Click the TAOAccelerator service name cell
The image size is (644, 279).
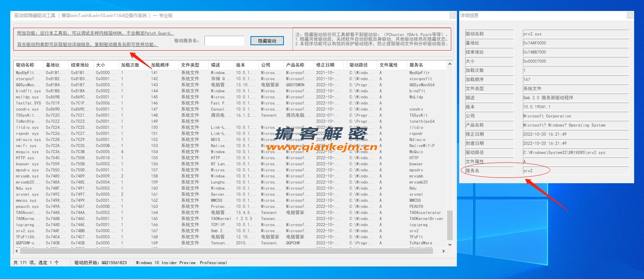click(425, 212)
